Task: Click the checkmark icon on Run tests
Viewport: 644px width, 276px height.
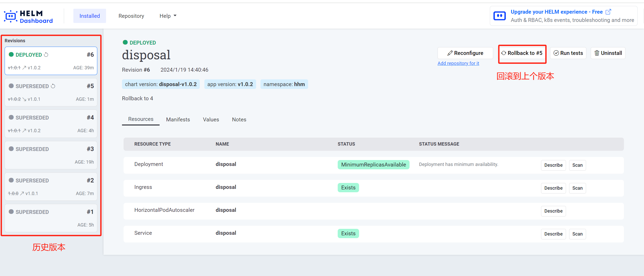Action: click(x=556, y=53)
